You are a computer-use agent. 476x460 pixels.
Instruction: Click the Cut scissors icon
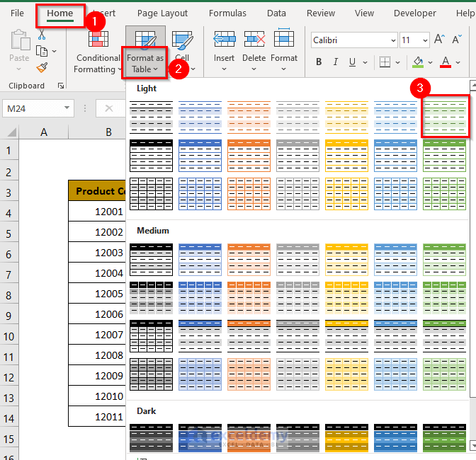click(42, 34)
